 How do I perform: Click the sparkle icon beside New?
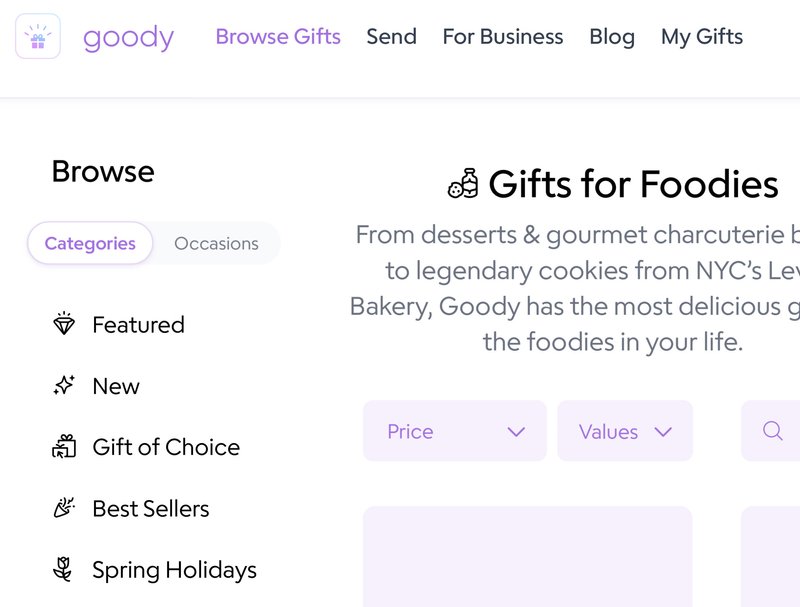pyautogui.click(x=64, y=386)
